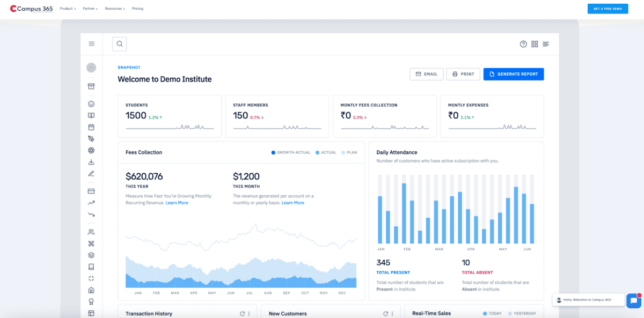Open the archive box sidebar icon

[x=91, y=86]
